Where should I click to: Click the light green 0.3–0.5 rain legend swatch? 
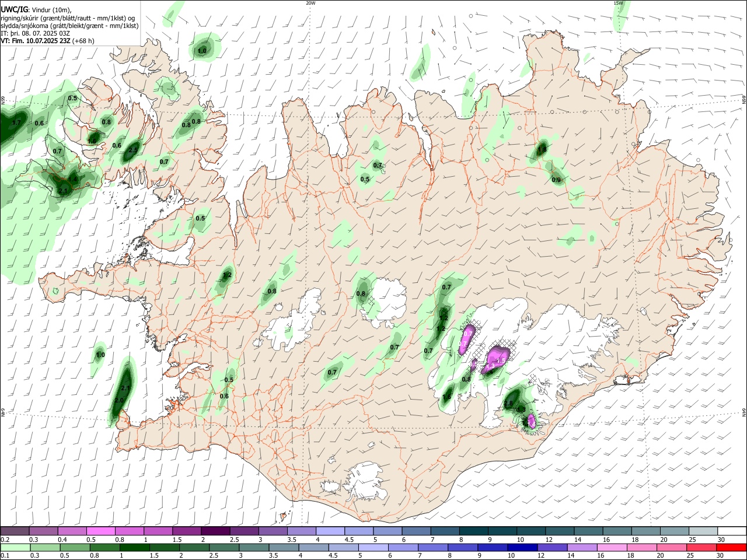point(44,548)
